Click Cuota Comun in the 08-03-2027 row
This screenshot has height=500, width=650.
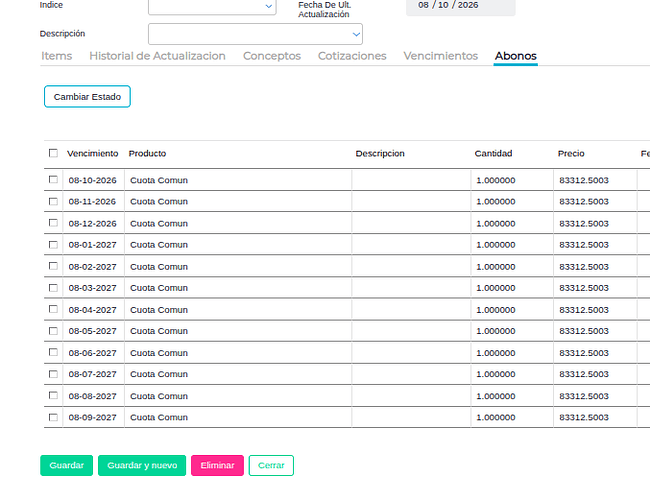(159, 288)
